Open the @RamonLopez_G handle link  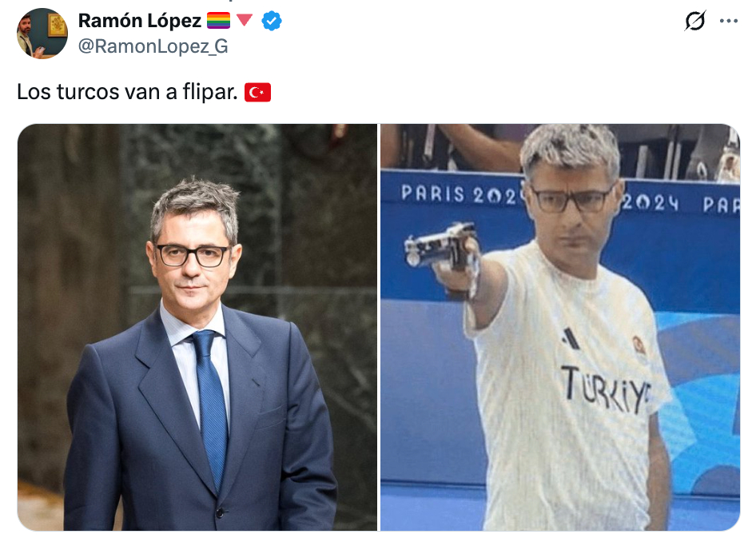pos(153,46)
